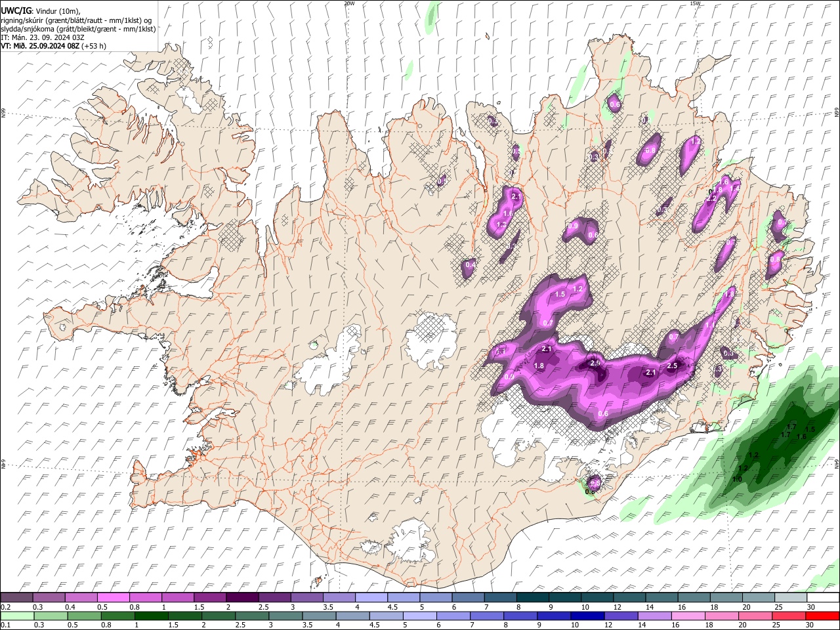Select upper legend swatch starting at 0.2
The height and width of the screenshot is (630, 840).
tap(16, 597)
